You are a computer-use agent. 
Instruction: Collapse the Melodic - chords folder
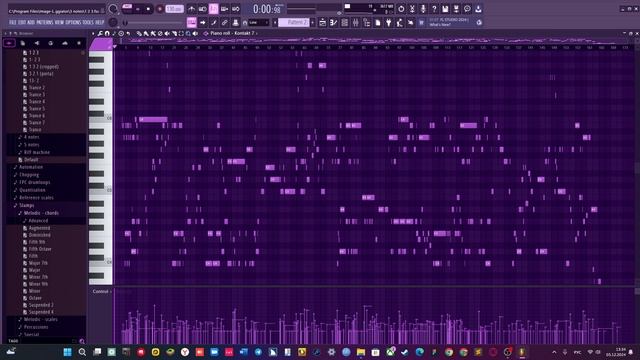41,213
